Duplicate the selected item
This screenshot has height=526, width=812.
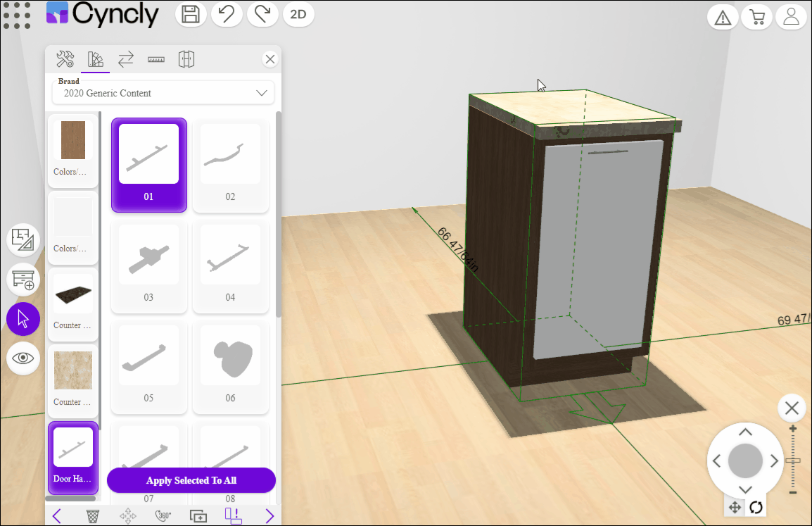click(x=198, y=516)
